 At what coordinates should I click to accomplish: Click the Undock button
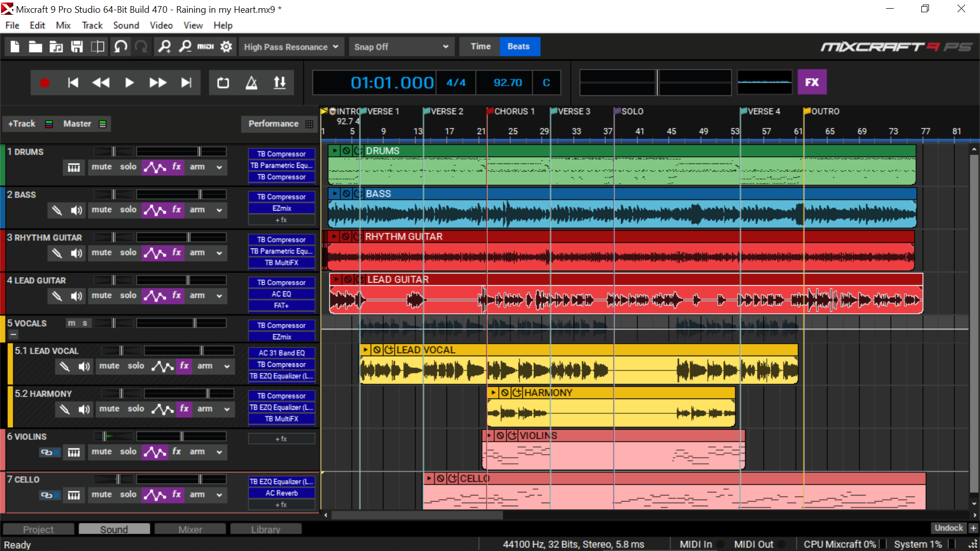(x=949, y=528)
